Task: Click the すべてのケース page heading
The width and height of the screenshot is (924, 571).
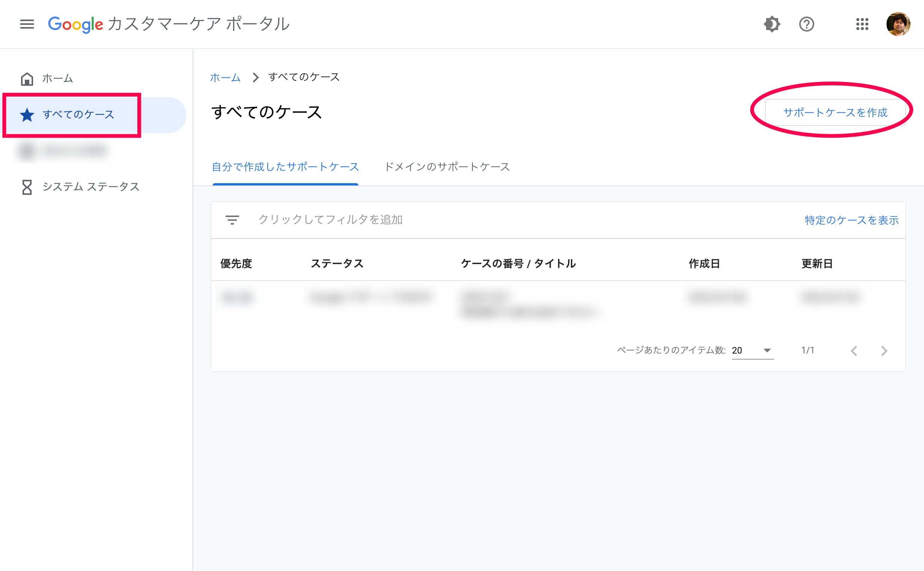Action: point(267,112)
